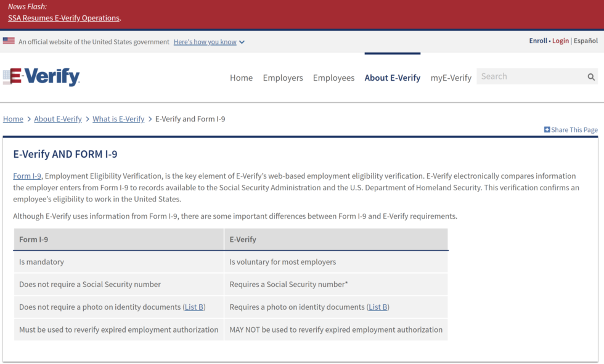Click "Must be used to reverify" cell
The height and width of the screenshot is (364, 604).
point(118,330)
